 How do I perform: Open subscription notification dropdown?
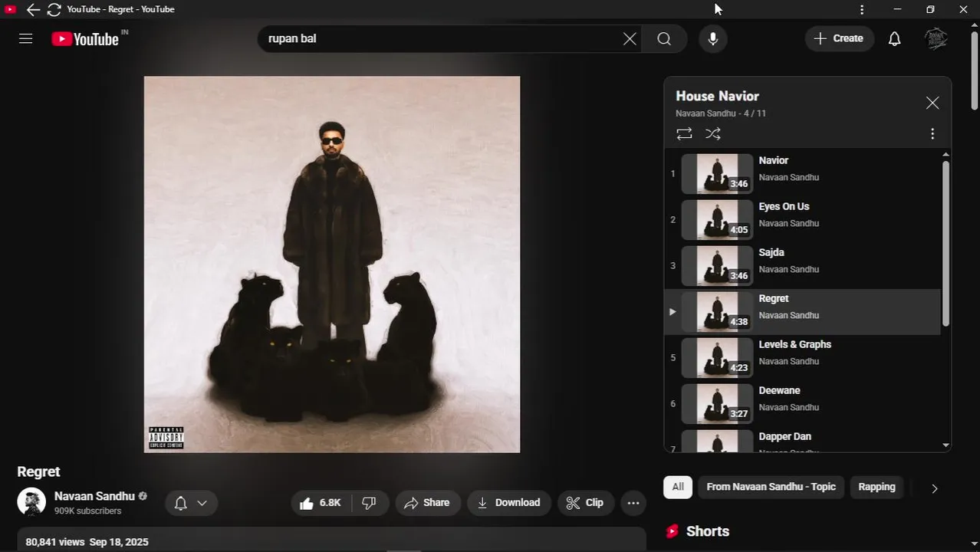[191, 503]
